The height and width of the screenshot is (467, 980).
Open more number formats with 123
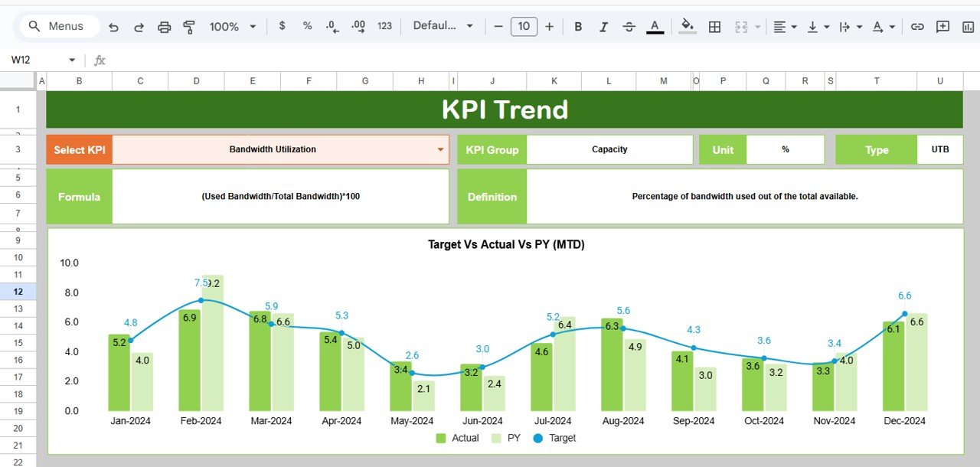click(384, 25)
